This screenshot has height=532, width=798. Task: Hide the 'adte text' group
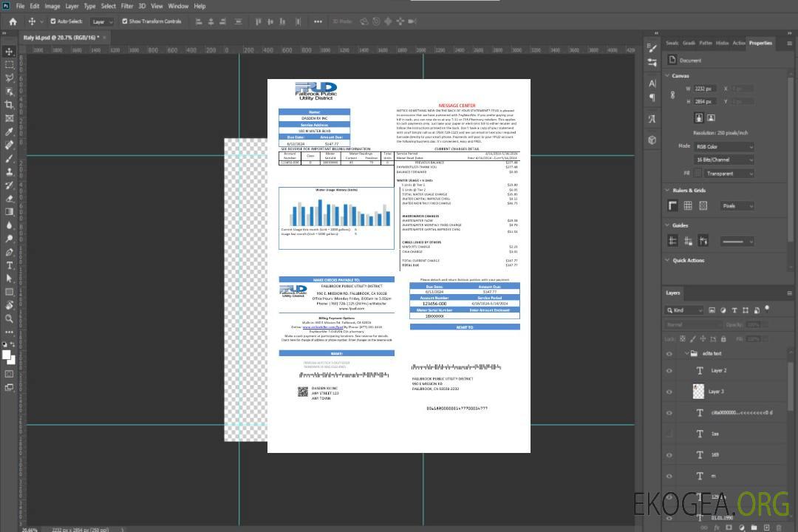tap(669, 354)
